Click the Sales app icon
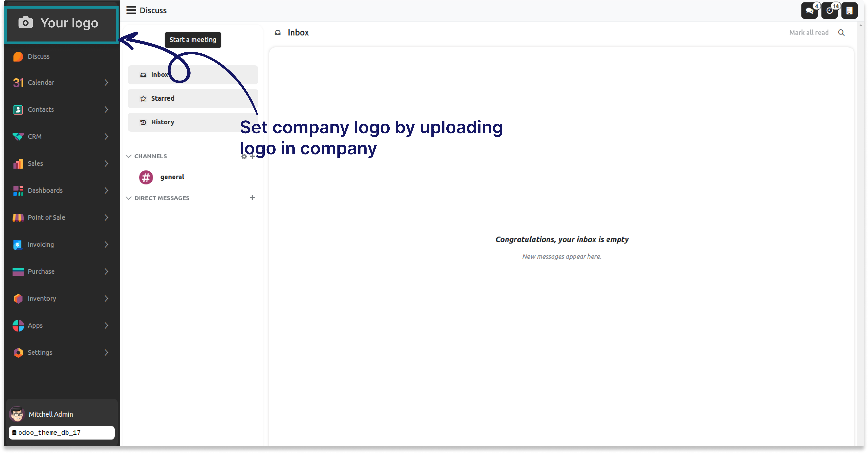The image size is (868, 453). pos(18,164)
